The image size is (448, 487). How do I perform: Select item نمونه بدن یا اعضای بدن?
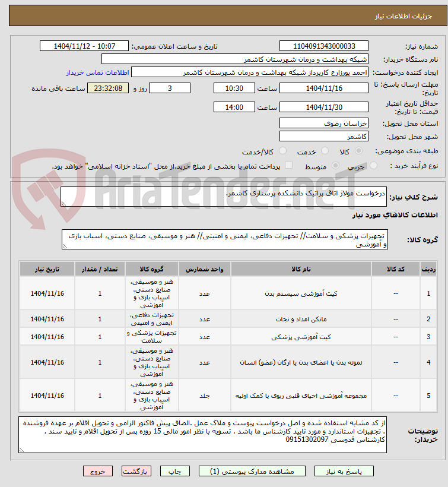tap(301, 362)
